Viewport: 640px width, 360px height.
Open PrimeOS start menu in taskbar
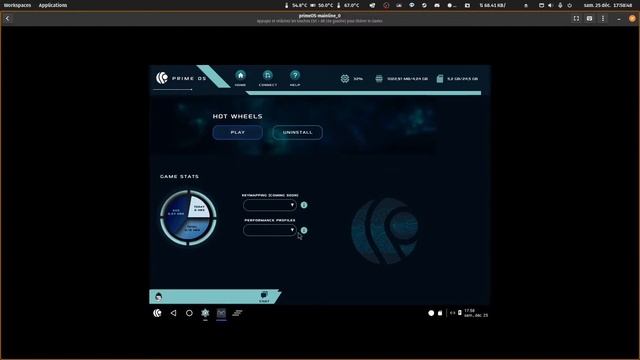coord(157,313)
